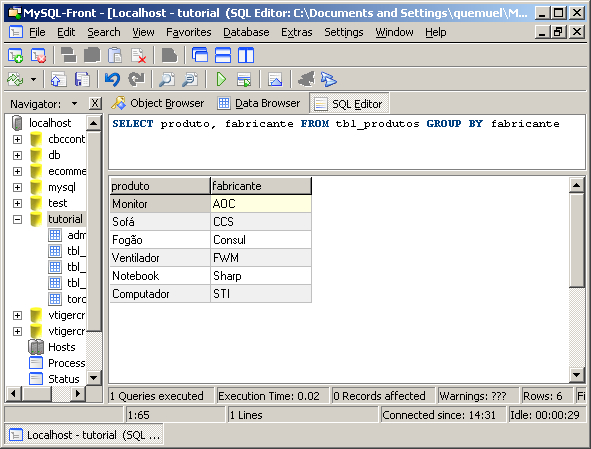
Task: Open a new connection window
Action: click(15, 55)
